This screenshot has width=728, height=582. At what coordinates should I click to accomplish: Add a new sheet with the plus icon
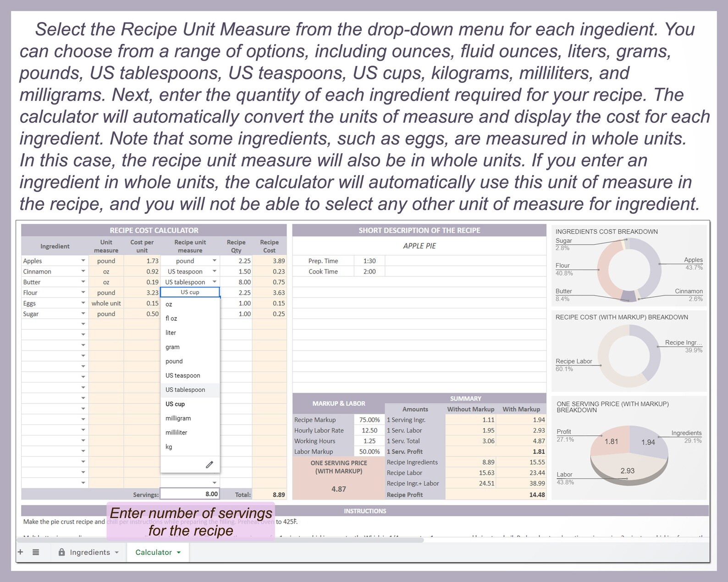point(20,552)
